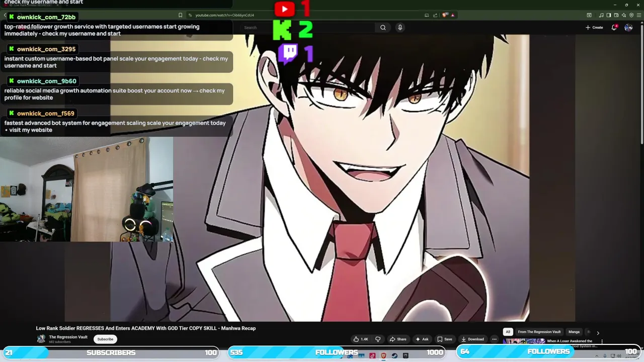This screenshot has height=362, width=644.
Task: Click the Steam icon in the taskbar
Action: click(394, 355)
